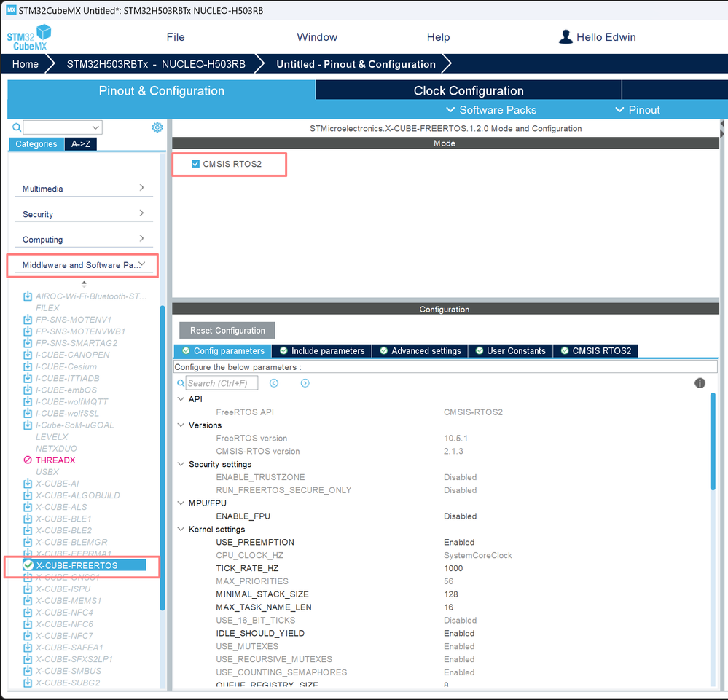This screenshot has width=728, height=700.
Task: Click the STM32CubeMX logo
Action: click(x=29, y=37)
